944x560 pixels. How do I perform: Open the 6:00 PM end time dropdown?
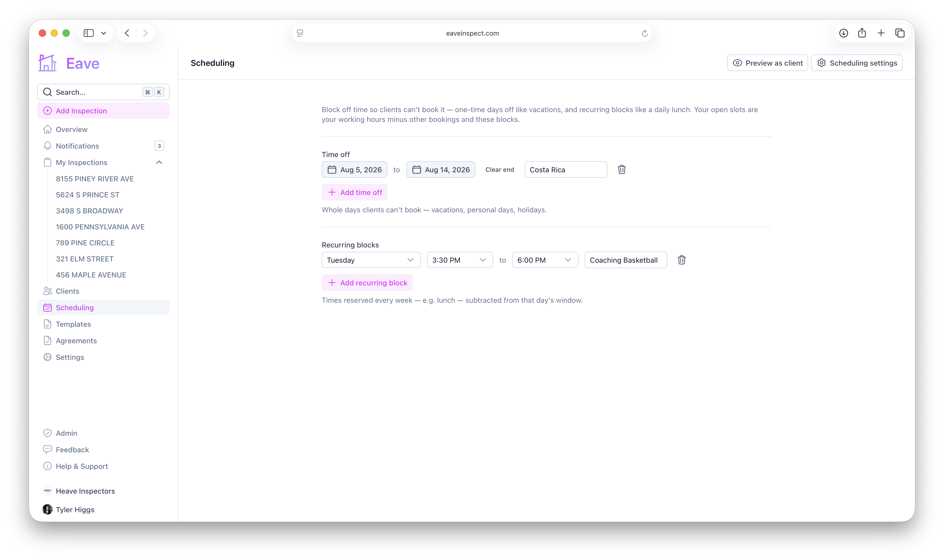coord(545,260)
